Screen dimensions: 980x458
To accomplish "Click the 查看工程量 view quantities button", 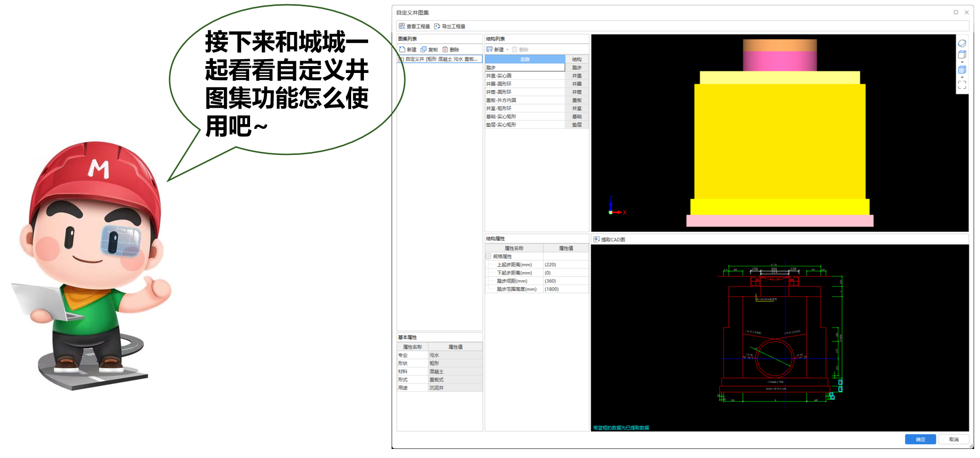I will click(414, 26).
